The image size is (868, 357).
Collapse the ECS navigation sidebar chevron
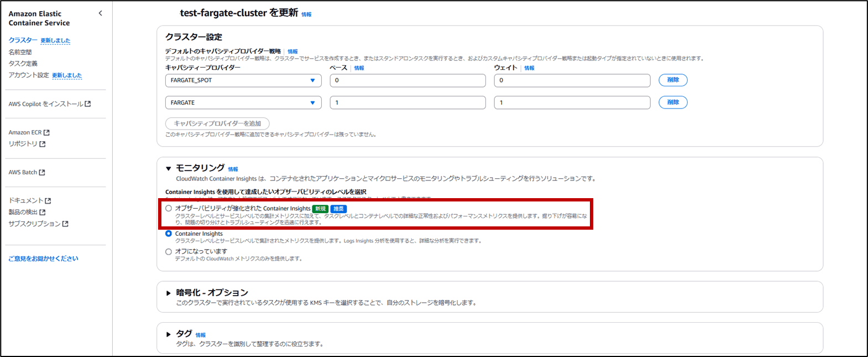click(x=100, y=13)
